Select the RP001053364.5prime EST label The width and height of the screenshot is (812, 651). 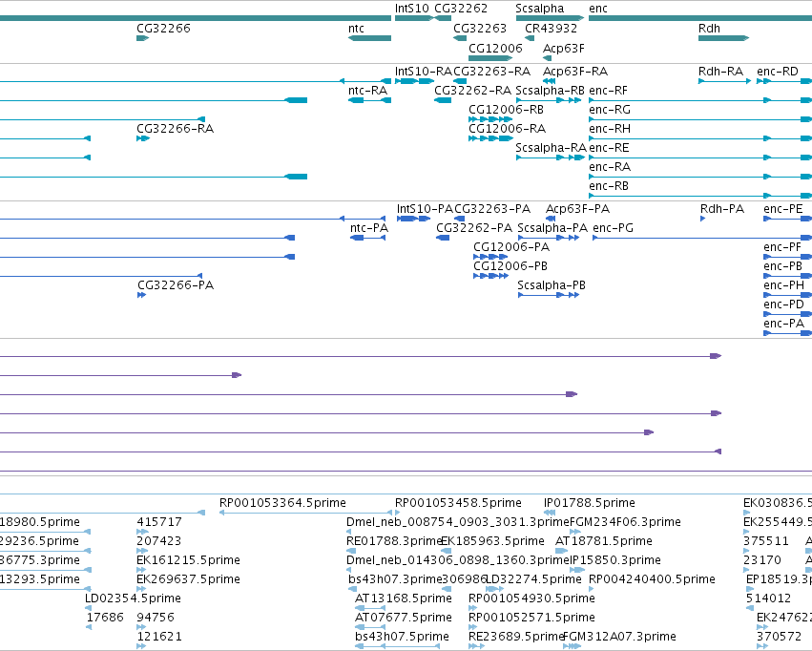tap(282, 503)
